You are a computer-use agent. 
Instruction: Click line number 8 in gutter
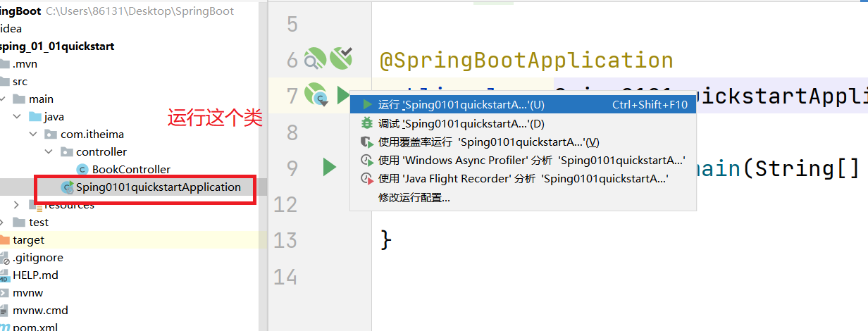click(x=292, y=132)
